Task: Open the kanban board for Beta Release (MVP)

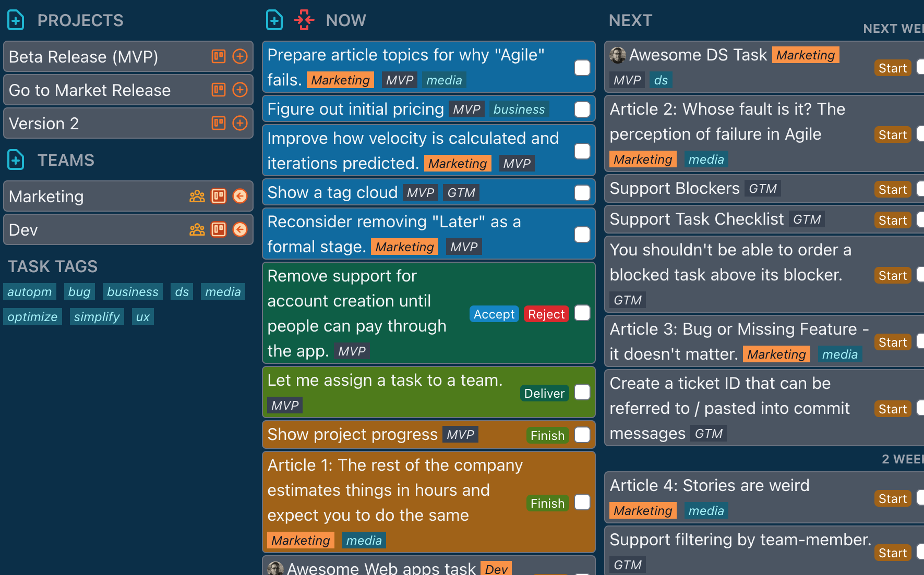Action: [219, 56]
